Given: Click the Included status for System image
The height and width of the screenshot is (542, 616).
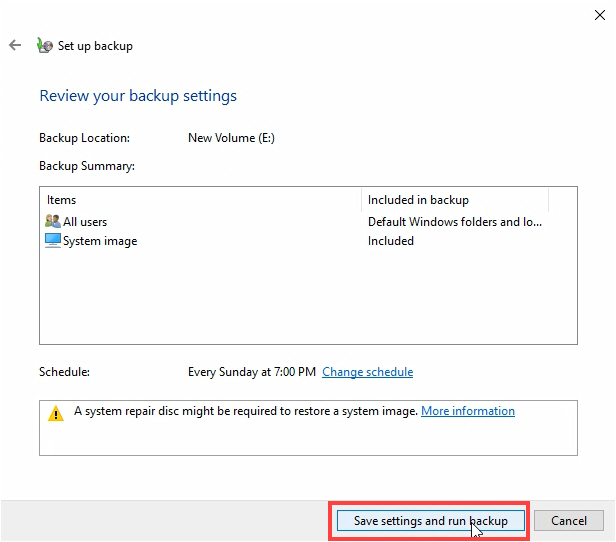Looking at the screenshot, I should click(x=390, y=241).
